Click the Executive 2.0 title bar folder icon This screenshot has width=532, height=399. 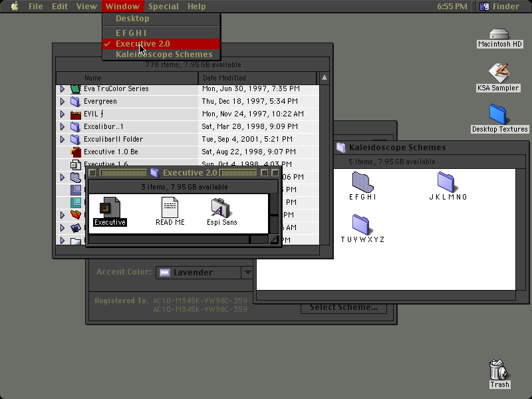coord(155,173)
